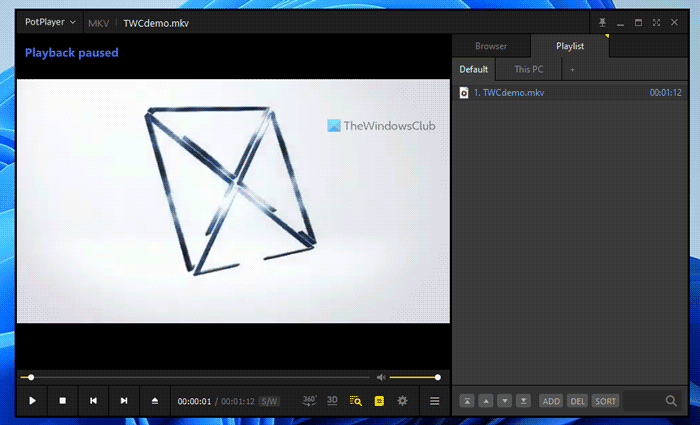
Task: Move playlist item to the top
Action: [467, 401]
